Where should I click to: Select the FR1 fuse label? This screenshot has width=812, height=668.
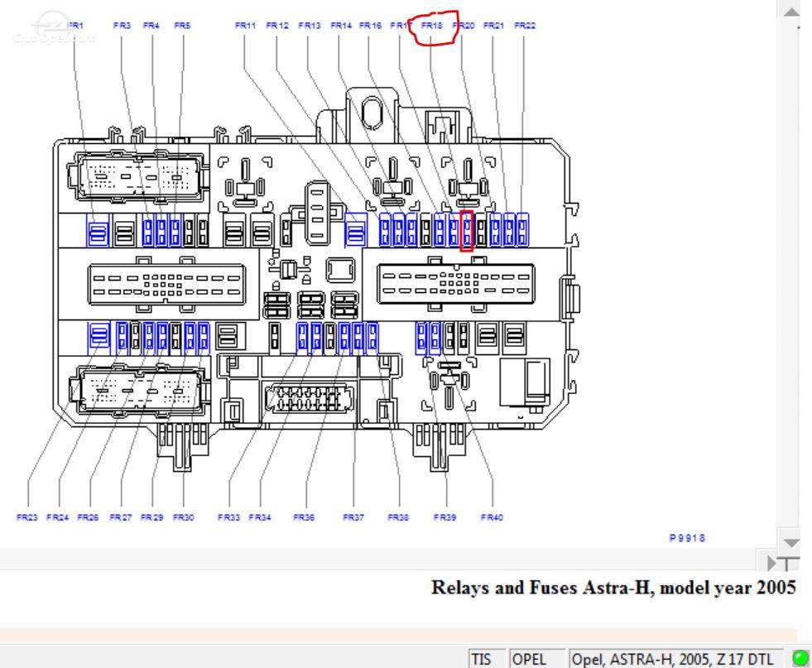pos(75,25)
